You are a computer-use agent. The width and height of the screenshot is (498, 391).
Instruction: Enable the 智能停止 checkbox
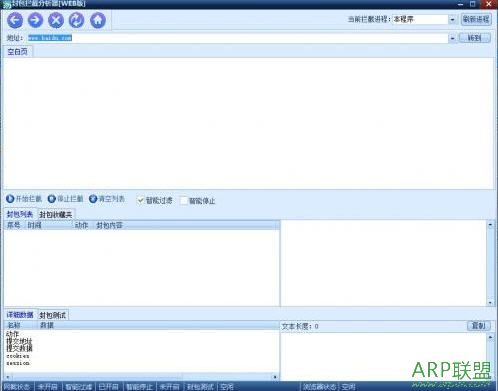[x=184, y=201]
